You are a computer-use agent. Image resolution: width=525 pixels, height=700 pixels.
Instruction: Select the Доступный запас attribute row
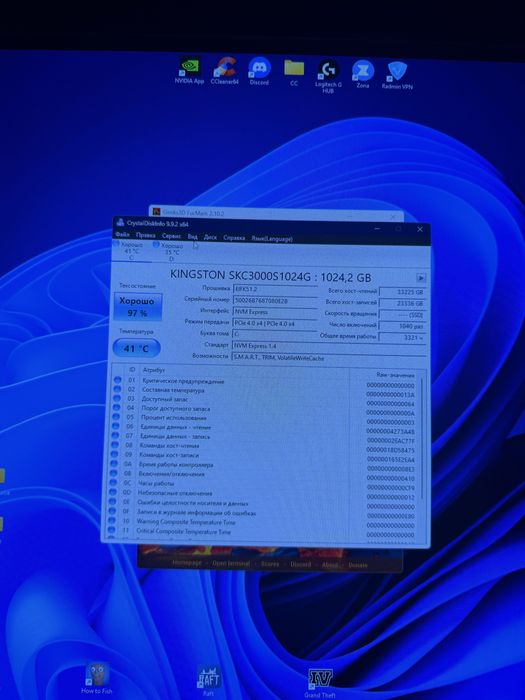point(264,401)
